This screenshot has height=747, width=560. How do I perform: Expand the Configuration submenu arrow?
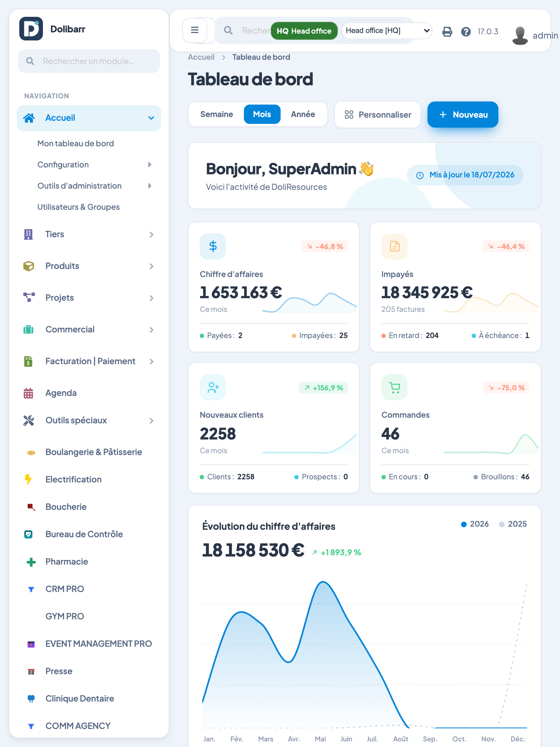(150, 165)
